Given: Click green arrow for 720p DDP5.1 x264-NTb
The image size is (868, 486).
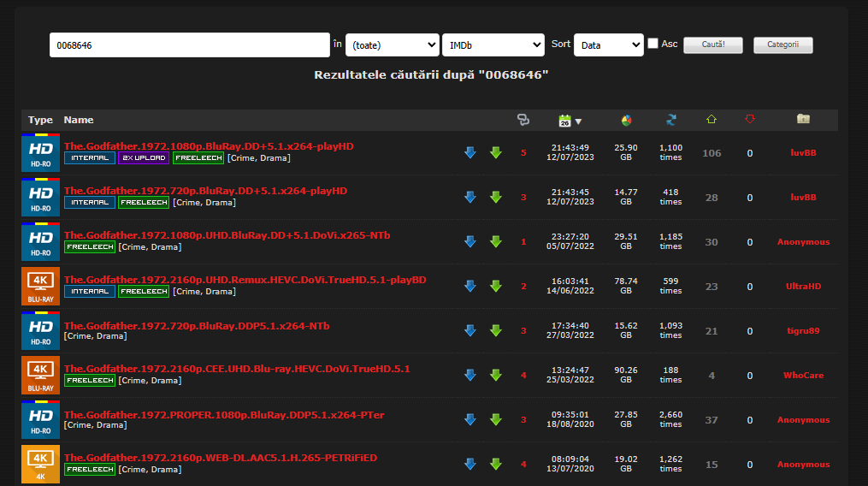Looking at the screenshot, I should 496,331.
